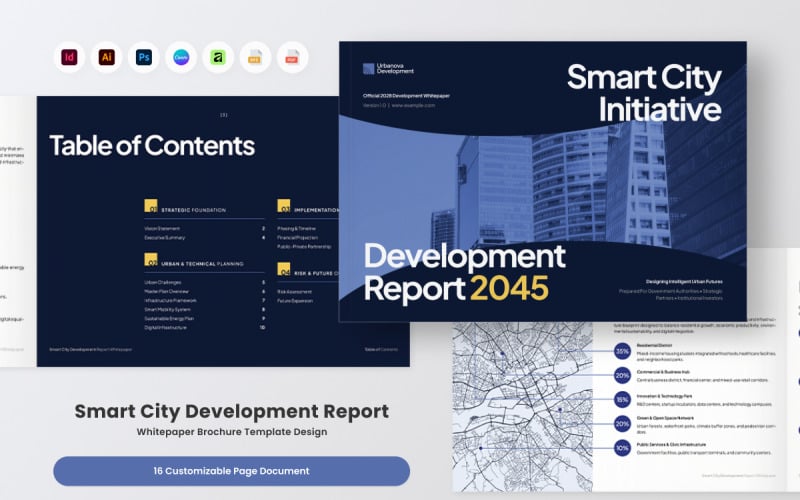
Task: Click the 'Urbanova Development' brand name
Action: 395,68
